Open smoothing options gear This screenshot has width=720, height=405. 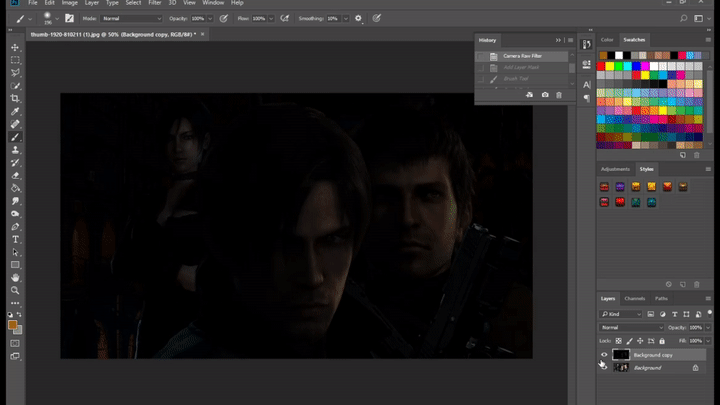click(x=358, y=18)
